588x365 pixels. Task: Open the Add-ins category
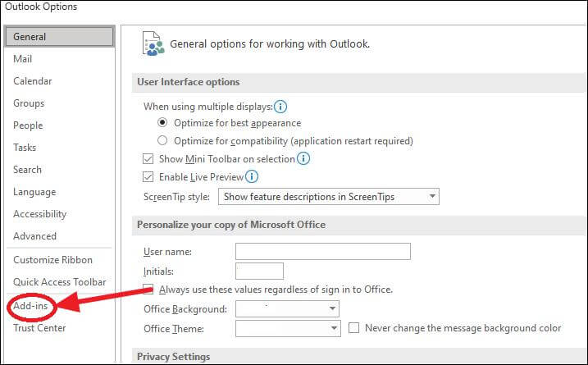tap(30, 306)
